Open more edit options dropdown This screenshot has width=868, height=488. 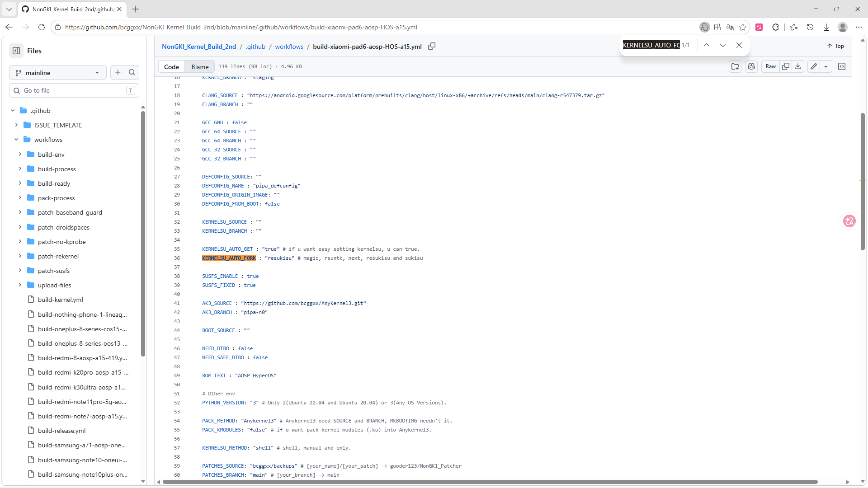click(x=826, y=66)
